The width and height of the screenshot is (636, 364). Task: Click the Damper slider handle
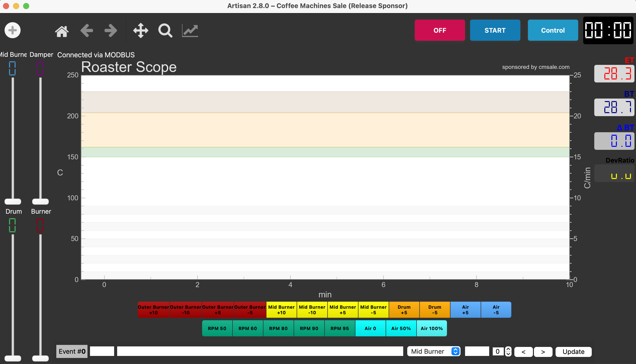tap(40, 202)
